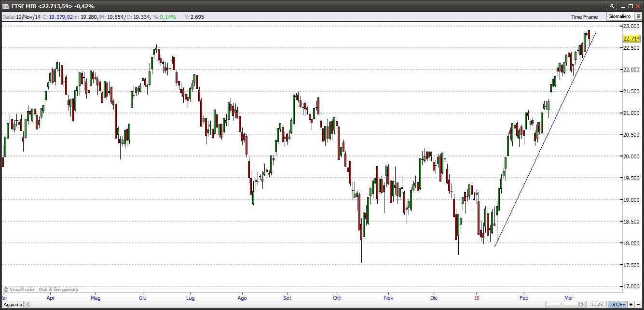
Task: Click the 'Feb' month axis label
Action: click(x=523, y=298)
